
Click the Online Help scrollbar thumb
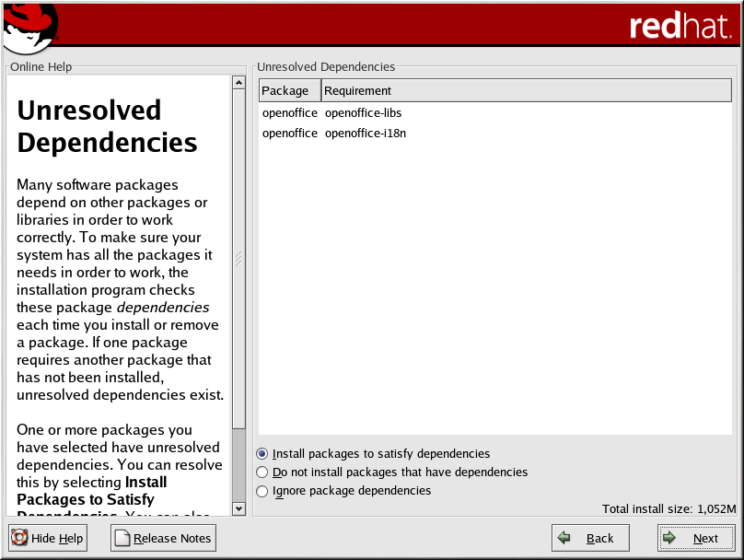point(238,258)
